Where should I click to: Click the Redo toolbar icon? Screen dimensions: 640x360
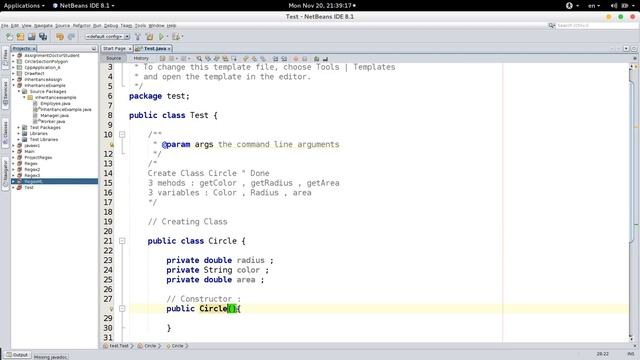point(71,37)
